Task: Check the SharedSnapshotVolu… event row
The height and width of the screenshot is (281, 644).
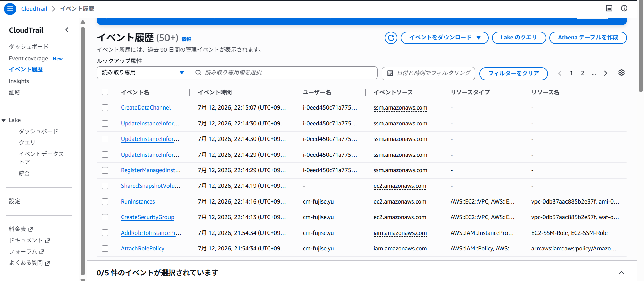Action: (x=105, y=186)
